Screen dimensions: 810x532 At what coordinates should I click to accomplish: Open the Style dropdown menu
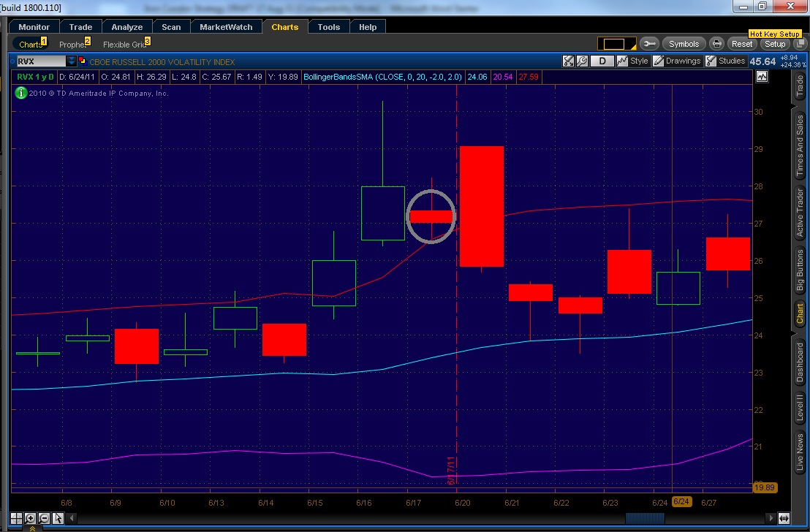[x=632, y=61]
